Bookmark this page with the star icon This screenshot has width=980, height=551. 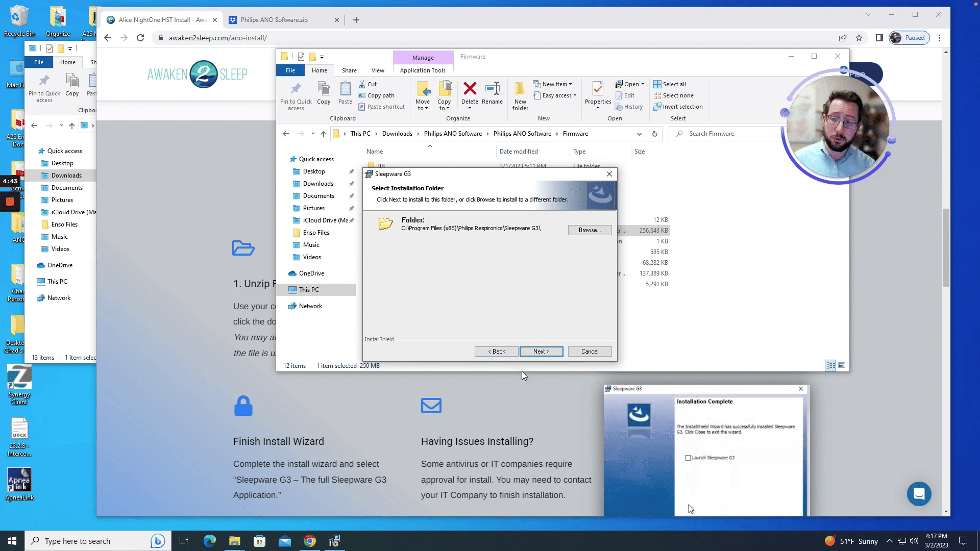tap(859, 38)
